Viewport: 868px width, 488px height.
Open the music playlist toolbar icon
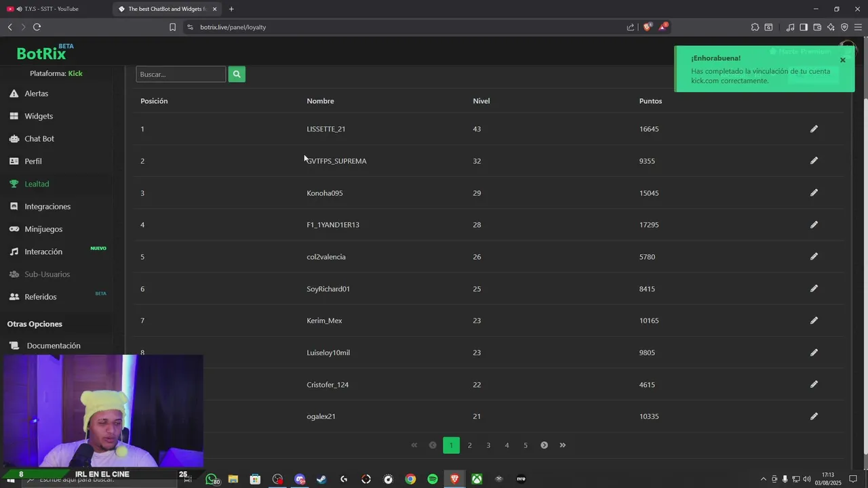[x=790, y=27]
